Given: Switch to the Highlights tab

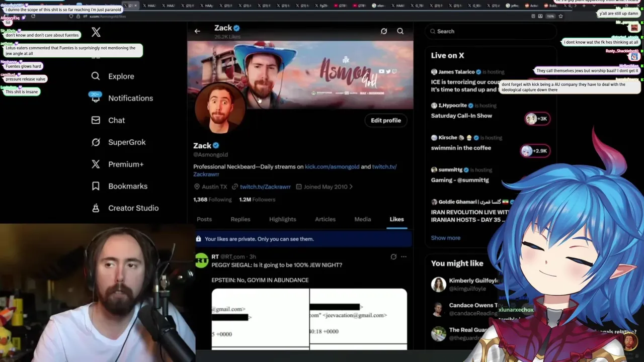Looking at the screenshot, I should pyautogui.click(x=283, y=219).
